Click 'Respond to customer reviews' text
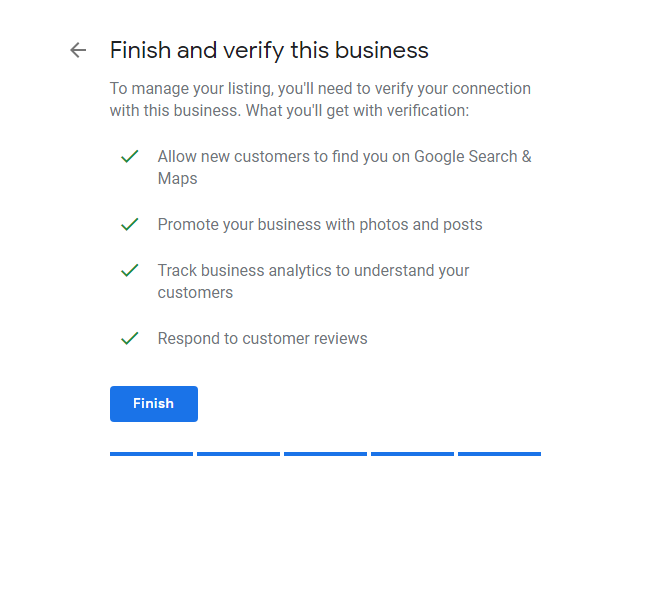Viewport: 645px width, 603px height. (x=262, y=339)
